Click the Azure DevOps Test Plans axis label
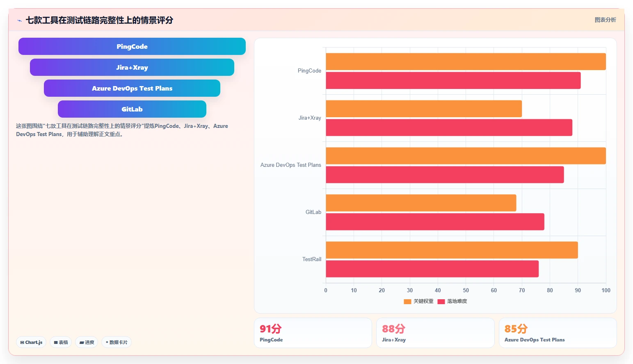This screenshot has width=633, height=364. 291,165
